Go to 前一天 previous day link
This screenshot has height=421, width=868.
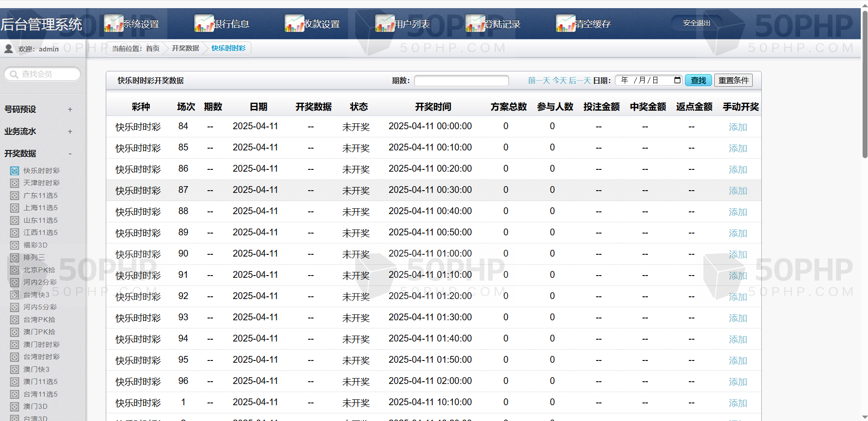pos(539,80)
